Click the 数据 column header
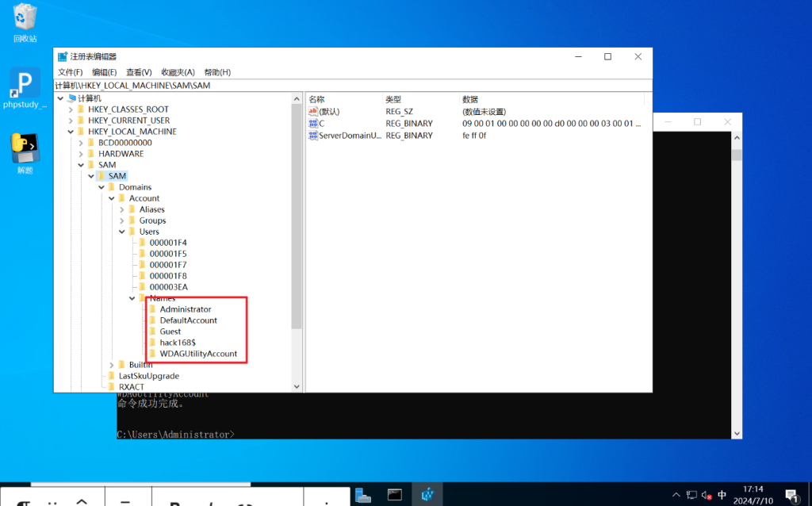Screen dimensions: 812x506 (470, 99)
